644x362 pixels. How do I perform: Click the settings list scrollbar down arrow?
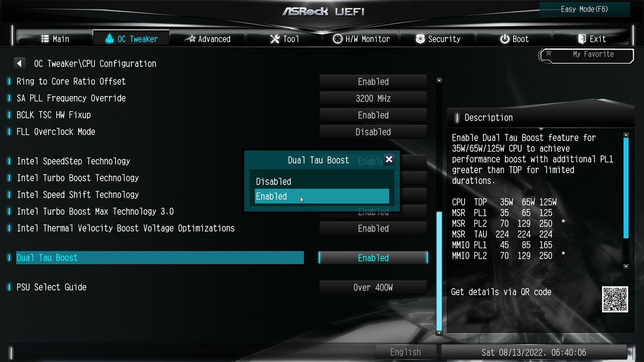439,333
